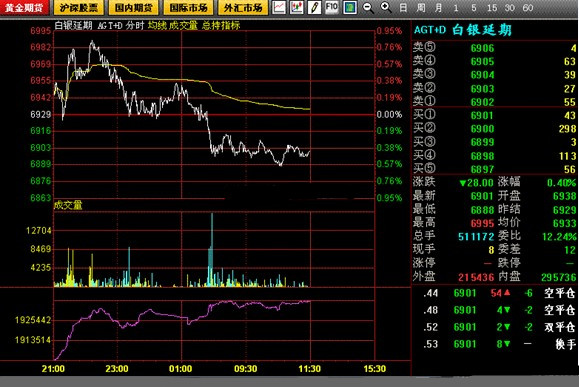Switch to candlestick chart icon
This screenshot has width=579, height=387.
coord(297,7)
